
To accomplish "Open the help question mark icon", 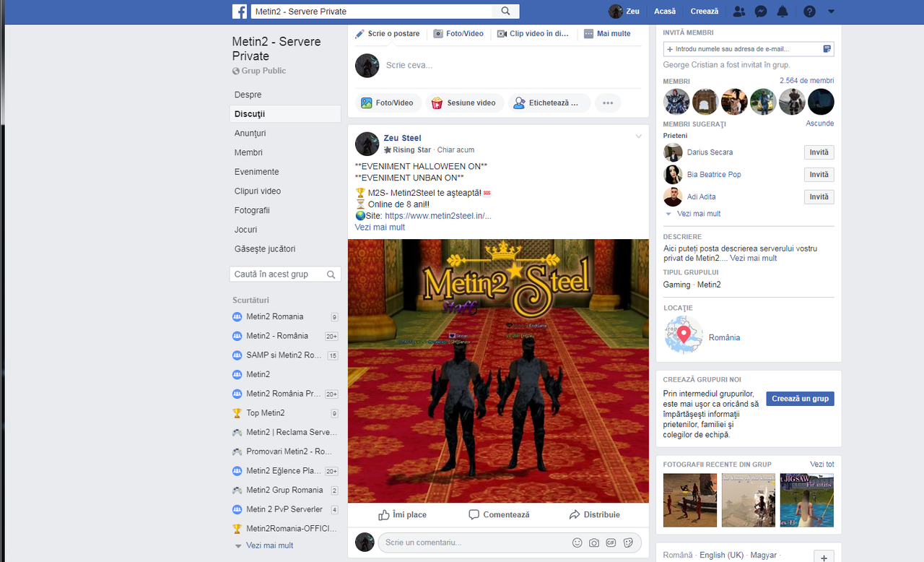I will (x=809, y=12).
